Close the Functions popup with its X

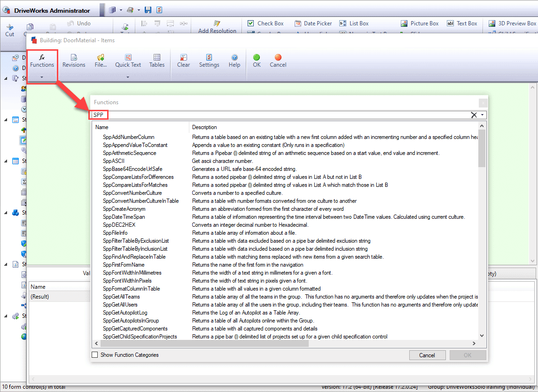483,102
